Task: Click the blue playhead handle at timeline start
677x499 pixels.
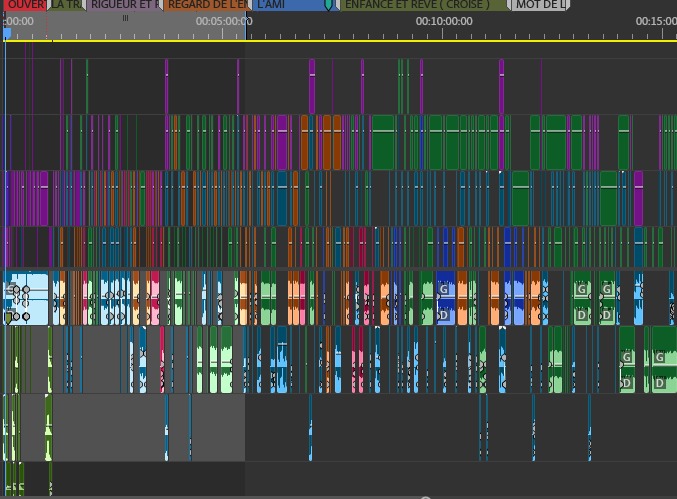Action: pyautogui.click(x=7, y=33)
